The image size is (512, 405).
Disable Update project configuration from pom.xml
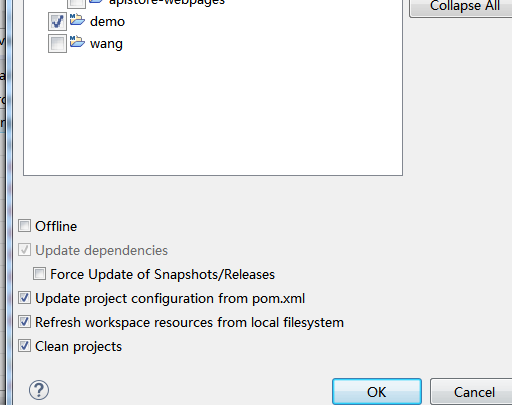point(24,298)
